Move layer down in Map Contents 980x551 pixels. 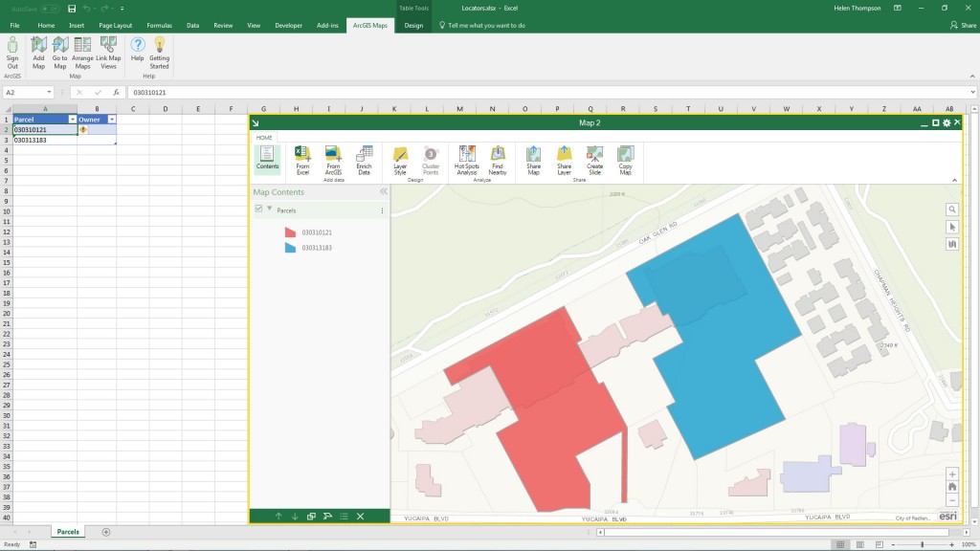(x=295, y=516)
